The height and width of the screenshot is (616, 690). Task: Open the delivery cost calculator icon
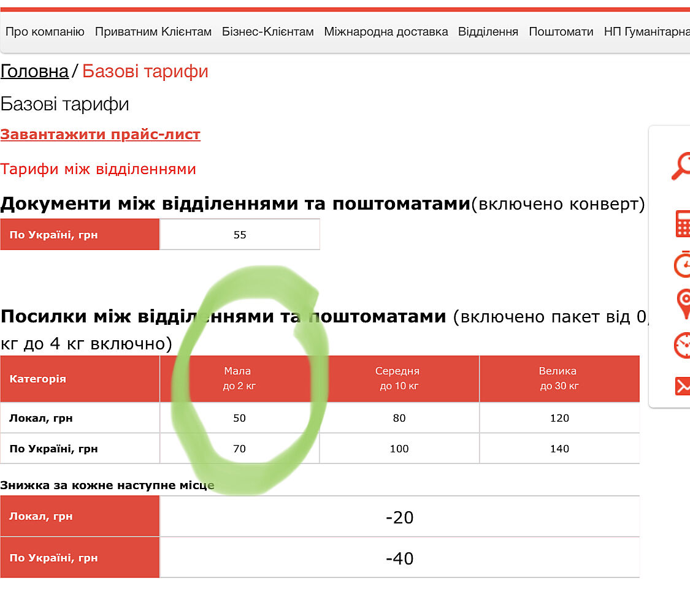(682, 224)
